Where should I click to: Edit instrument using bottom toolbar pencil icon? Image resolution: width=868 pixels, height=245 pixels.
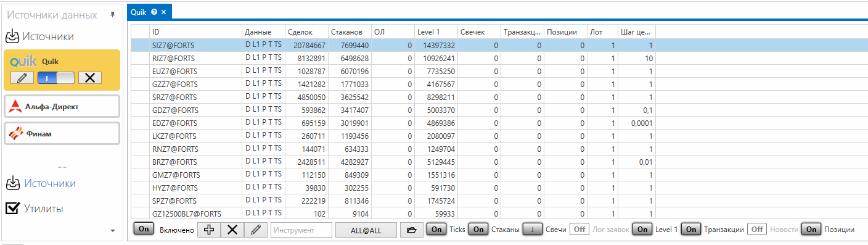[256, 230]
